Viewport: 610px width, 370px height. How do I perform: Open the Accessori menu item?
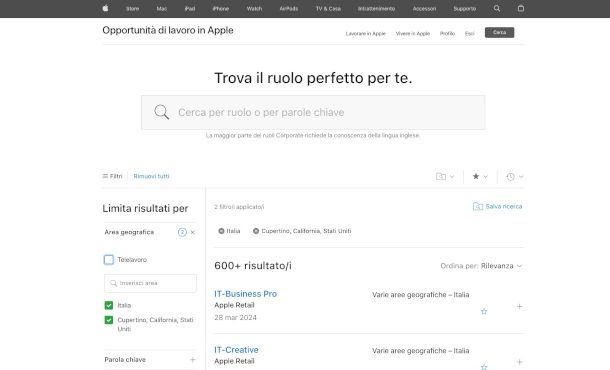[x=424, y=9]
